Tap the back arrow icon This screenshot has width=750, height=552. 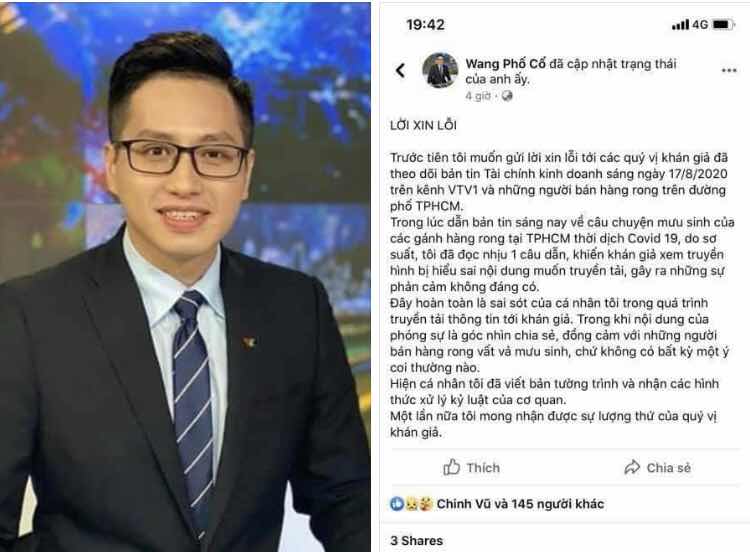[401, 70]
